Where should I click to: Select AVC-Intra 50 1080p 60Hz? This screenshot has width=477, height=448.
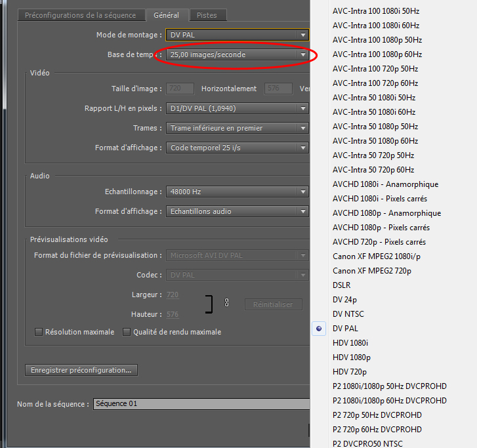[x=375, y=141]
